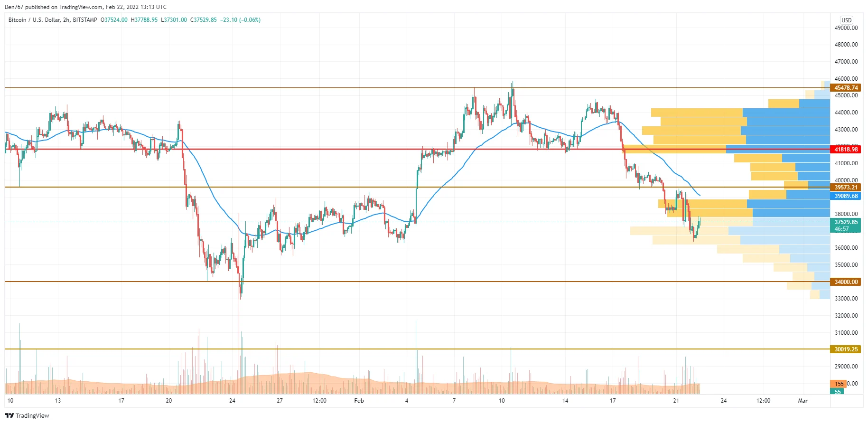Select the red 41818.98 price label
This screenshot has height=424, width=868.
(x=846, y=149)
